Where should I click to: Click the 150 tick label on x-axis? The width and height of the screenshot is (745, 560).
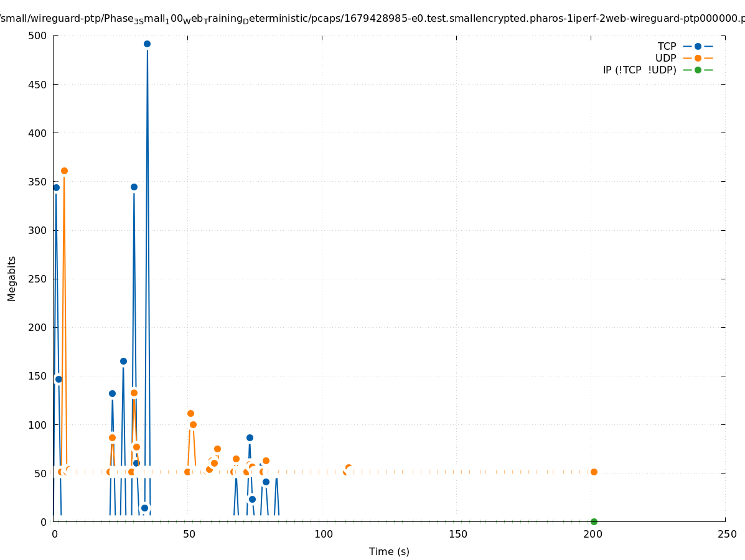click(x=457, y=534)
